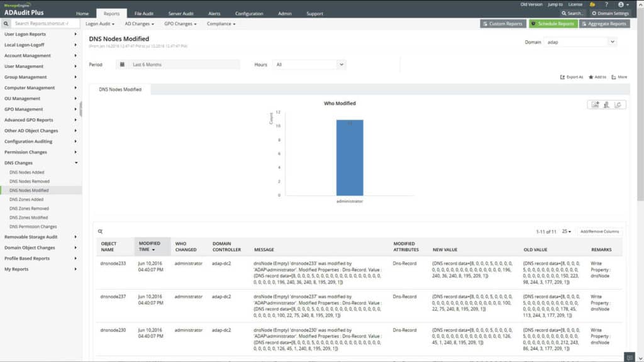Click the More options icon above the report
The image size is (644, 362).
tap(614, 77)
